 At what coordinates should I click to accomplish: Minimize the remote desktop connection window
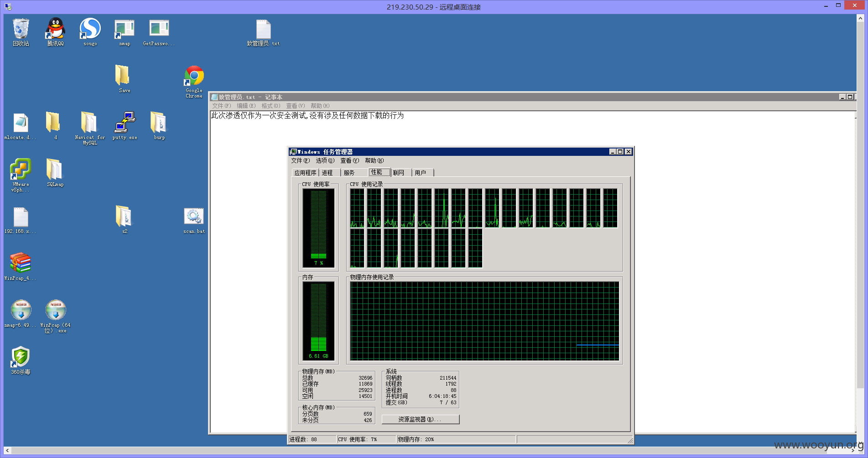(x=826, y=6)
